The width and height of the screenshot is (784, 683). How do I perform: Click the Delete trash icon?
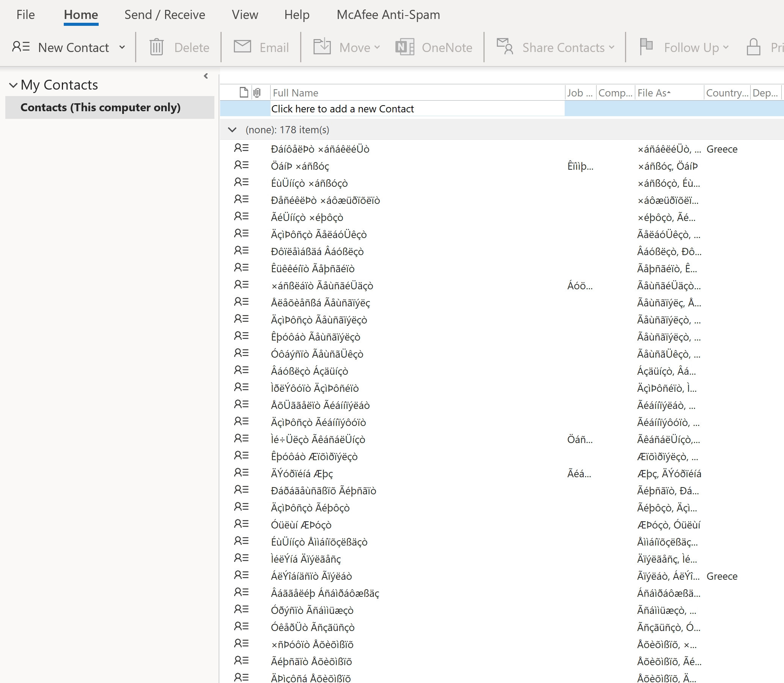pos(156,47)
